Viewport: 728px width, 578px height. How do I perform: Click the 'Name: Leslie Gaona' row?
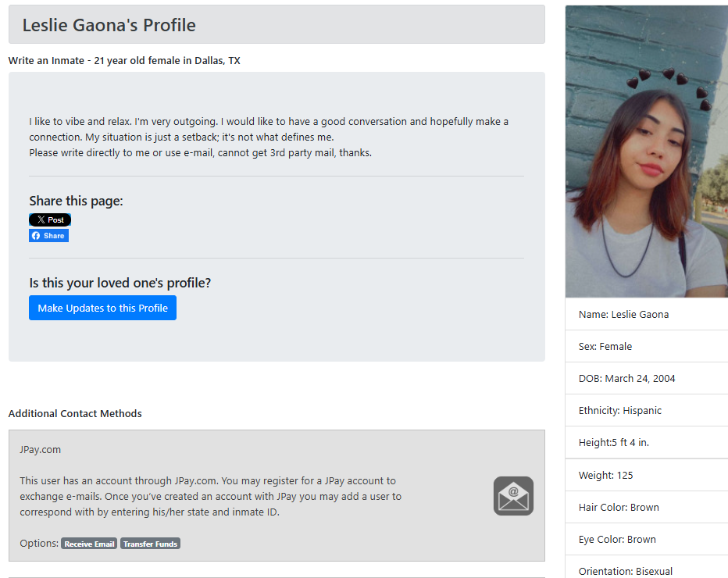pos(646,314)
